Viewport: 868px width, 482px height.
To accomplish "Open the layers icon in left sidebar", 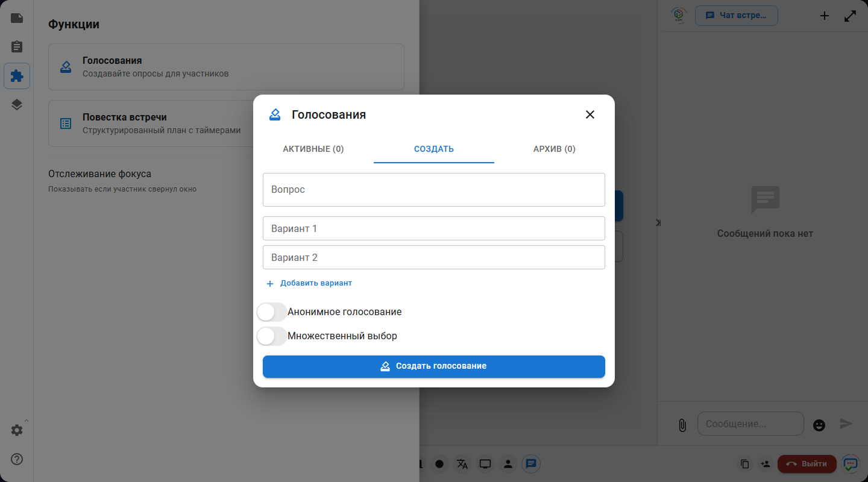I will (x=17, y=105).
